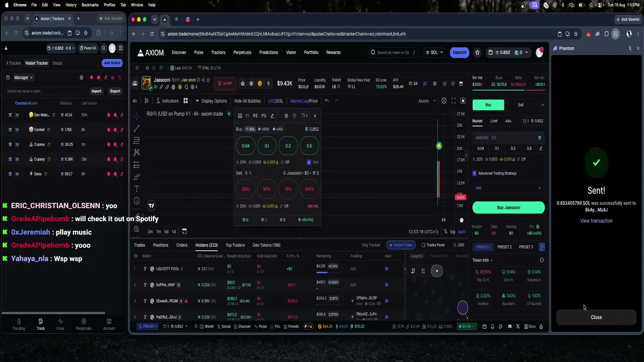Click View transaction in the Phantom panel
Screen dimensions: 644x362
click(596, 221)
